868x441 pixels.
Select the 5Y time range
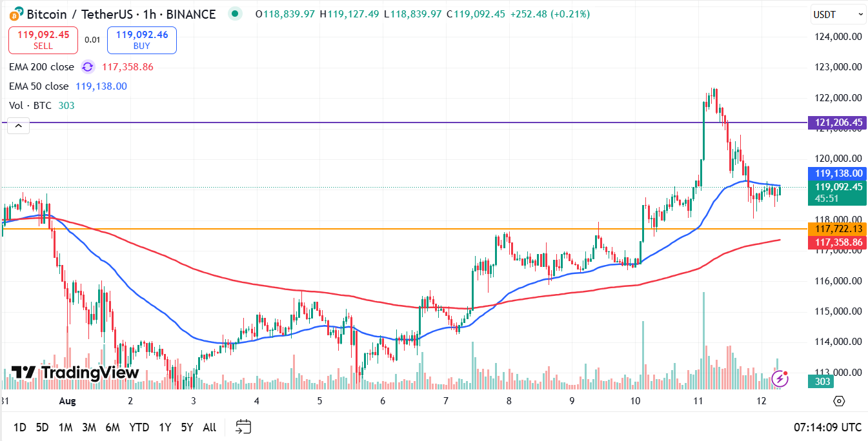(x=187, y=427)
